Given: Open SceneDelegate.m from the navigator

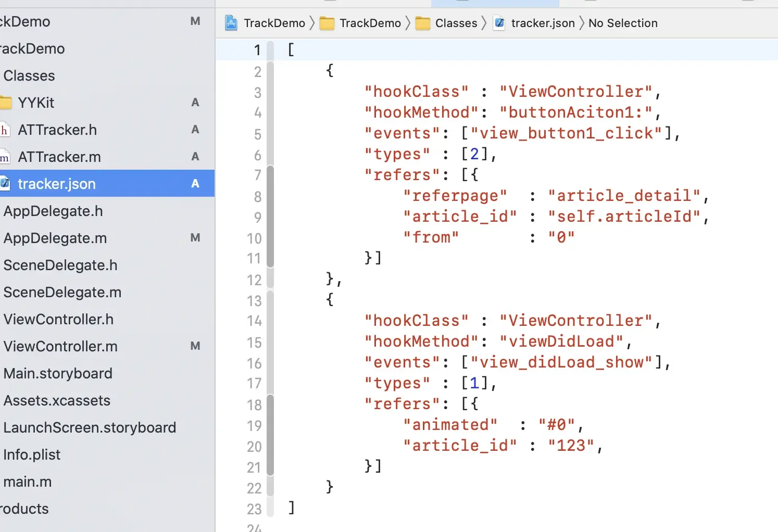Looking at the screenshot, I should pyautogui.click(x=62, y=292).
